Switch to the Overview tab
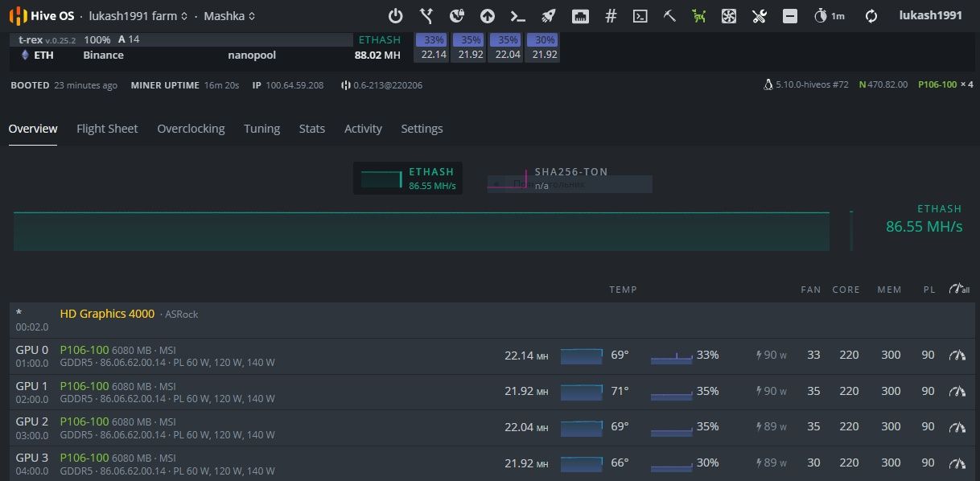980x481 pixels. pyautogui.click(x=33, y=129)
